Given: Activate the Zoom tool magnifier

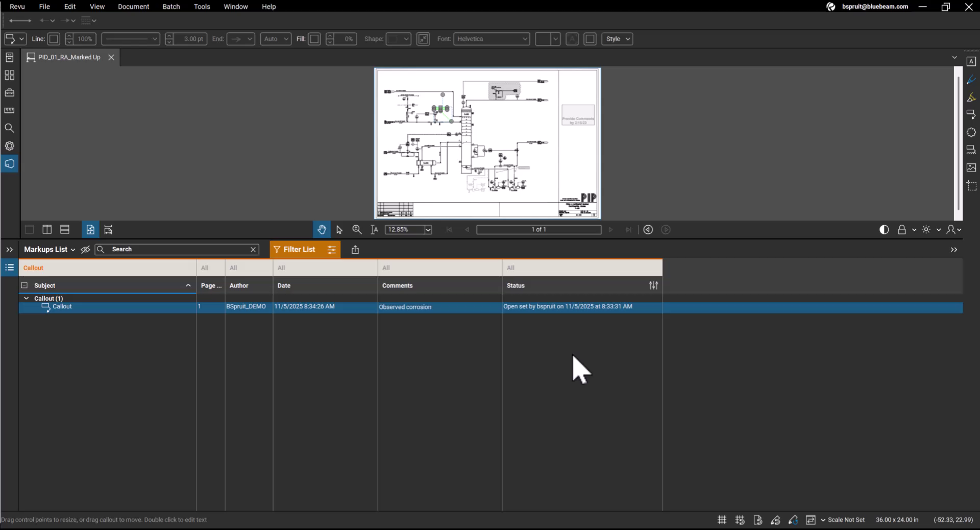Looking at the screenshot, I should [x=357, y=230].
